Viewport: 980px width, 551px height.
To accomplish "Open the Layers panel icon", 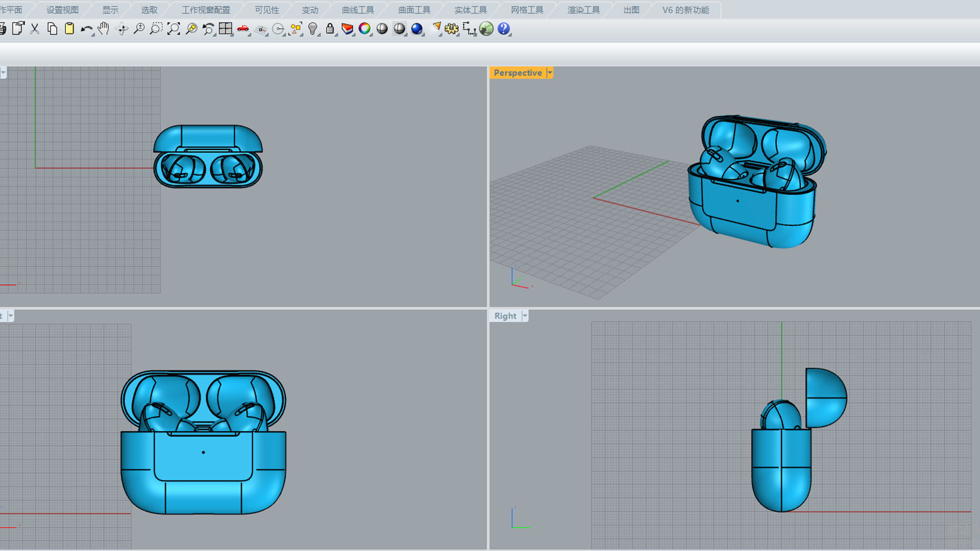I will [347, 29].
